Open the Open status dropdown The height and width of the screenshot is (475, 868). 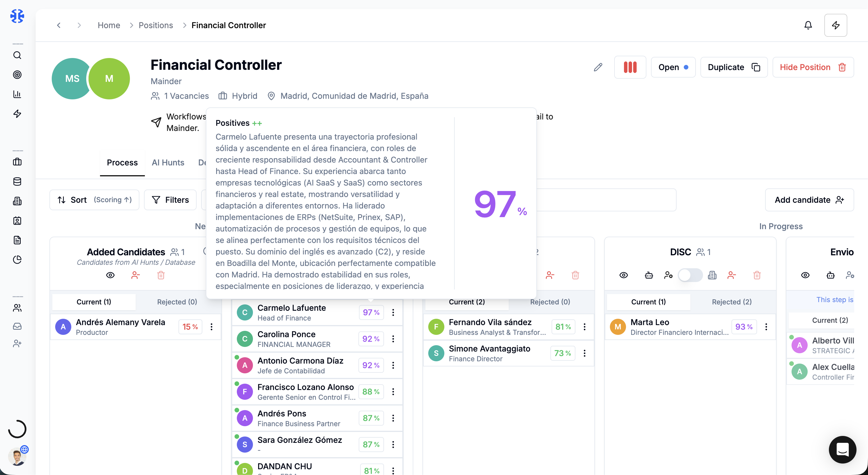click(673, 67)
